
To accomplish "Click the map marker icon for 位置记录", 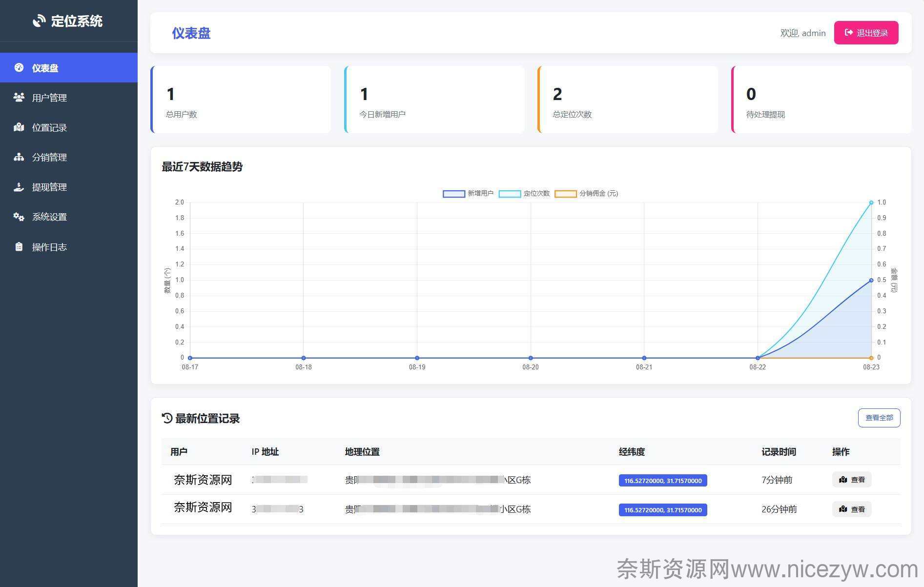I will (x=19, y=127).
